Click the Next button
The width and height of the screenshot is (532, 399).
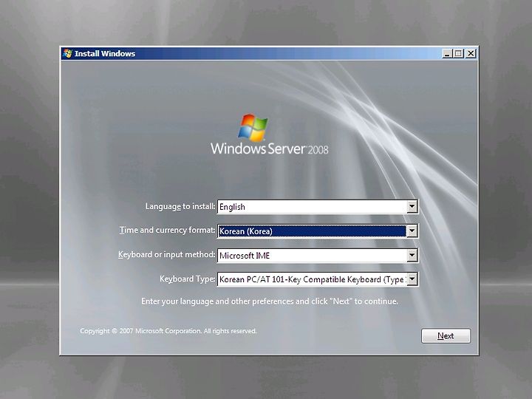[x=446, y=335]
